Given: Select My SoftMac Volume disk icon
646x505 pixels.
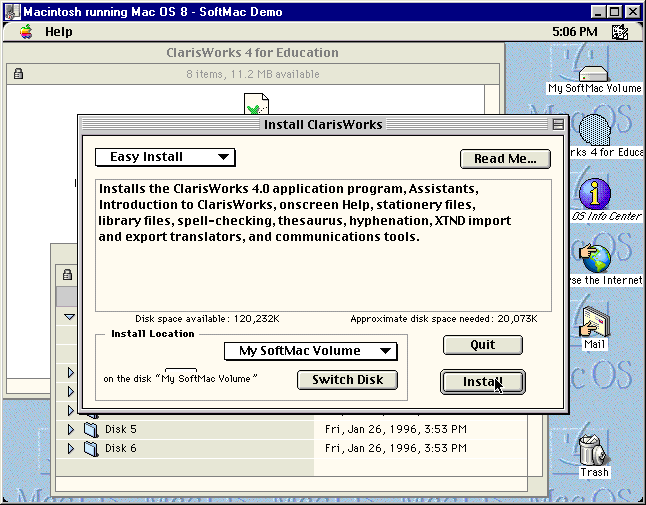Looking at the screenshot, I should click(x=593, y=74).
